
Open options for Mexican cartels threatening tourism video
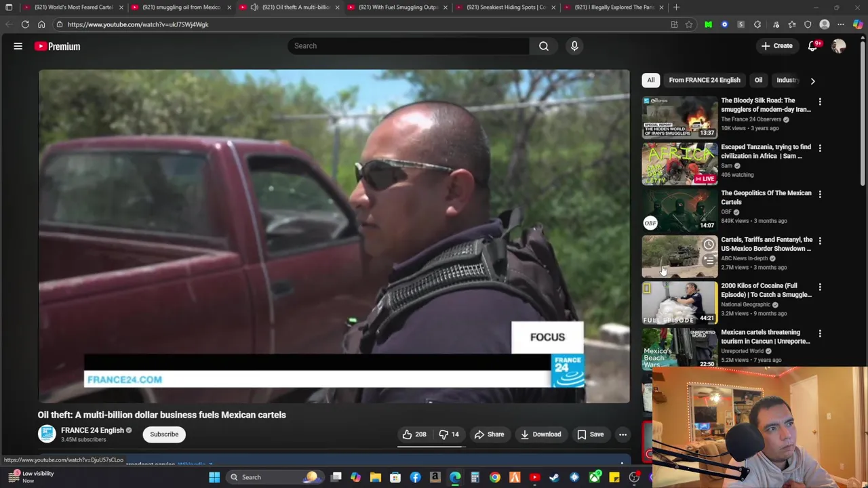pyautogui.click(x=820, y=333)
